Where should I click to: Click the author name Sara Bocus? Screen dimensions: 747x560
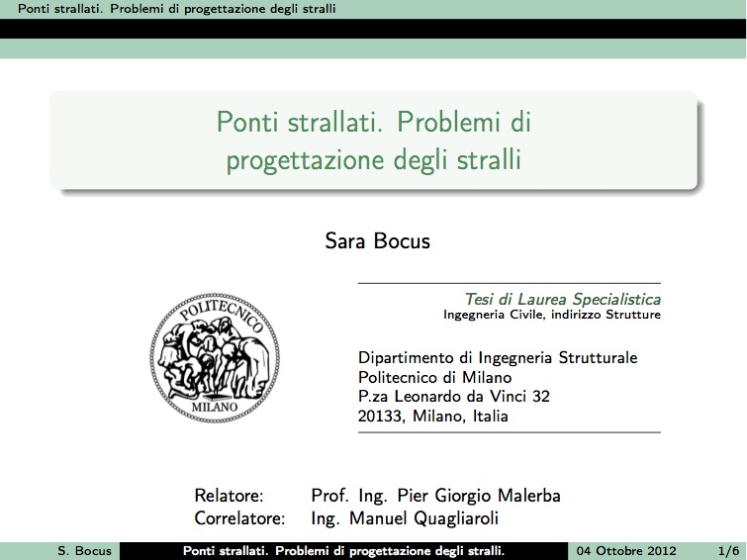[377, 240]
